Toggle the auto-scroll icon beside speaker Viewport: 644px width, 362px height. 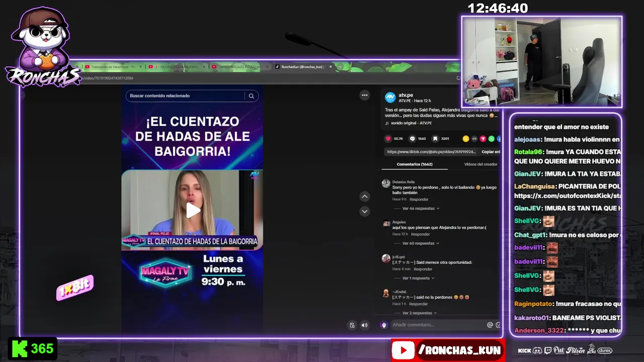[x=352, y=325]
